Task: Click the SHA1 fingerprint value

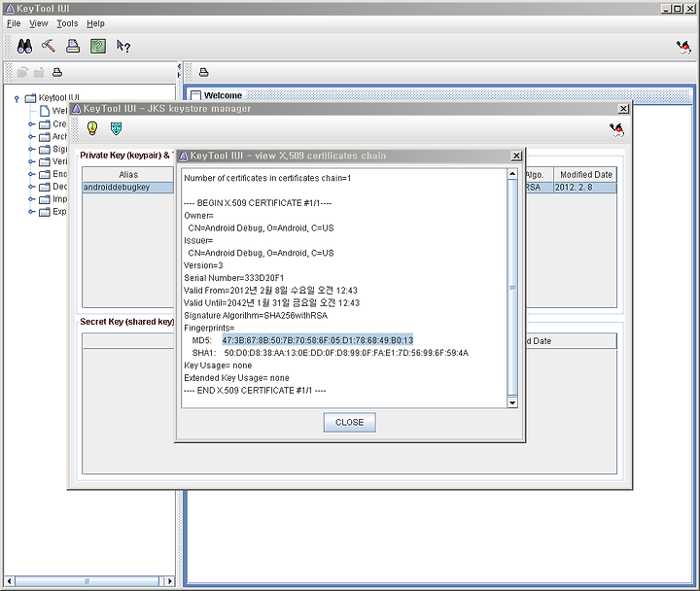Action: [346, 353]
